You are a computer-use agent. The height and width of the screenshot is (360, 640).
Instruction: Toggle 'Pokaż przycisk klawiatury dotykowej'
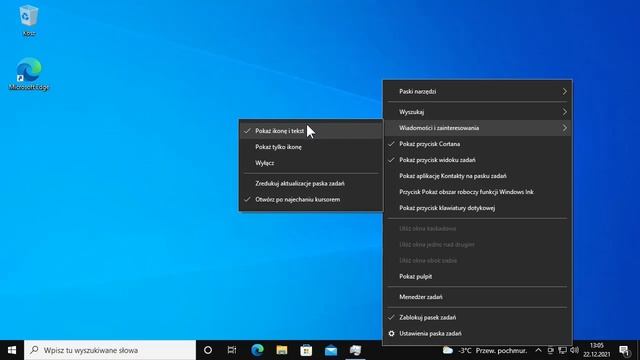[477, 208]
